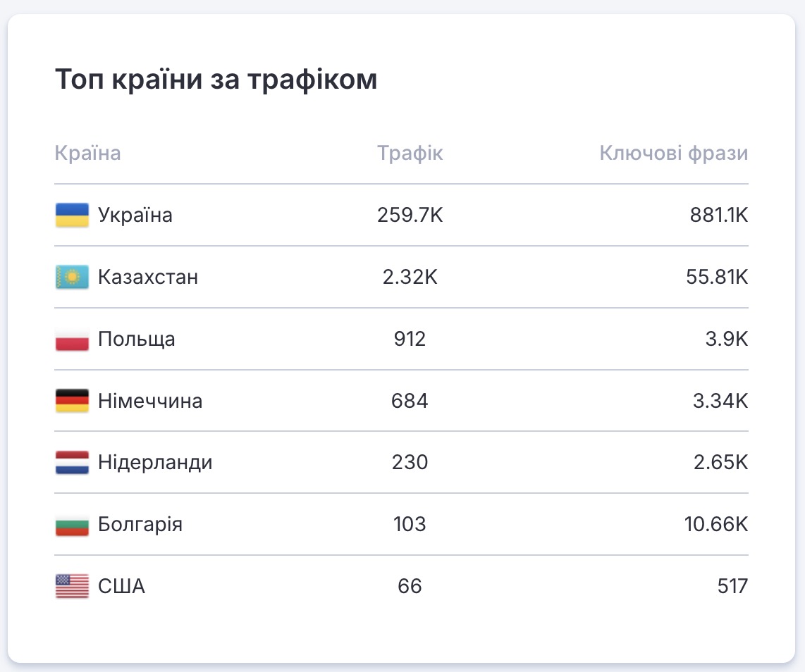Sort by the Трафік column header
Image resolution: width=805 pixels, height=672 pixels.
click(410, 154)
